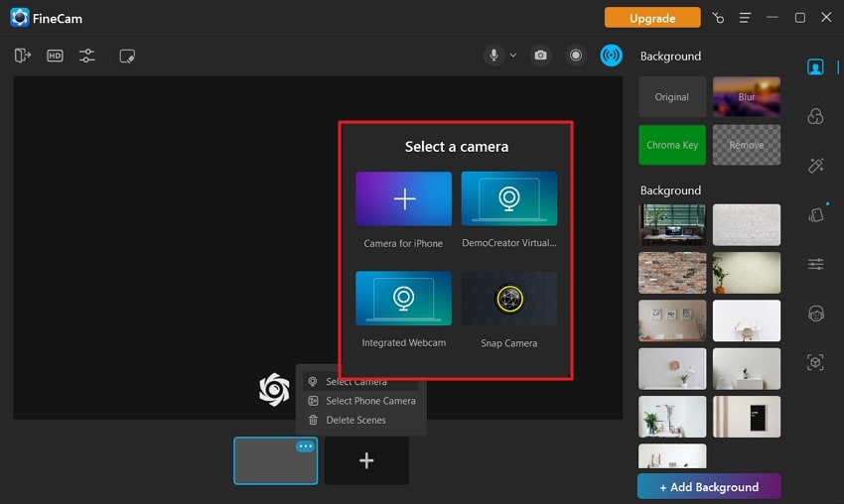The height and width of the screenshot is (504, 844).
Task: Click the exit/sidebar collapse icon in toolbar
Action: pos(23,56)
